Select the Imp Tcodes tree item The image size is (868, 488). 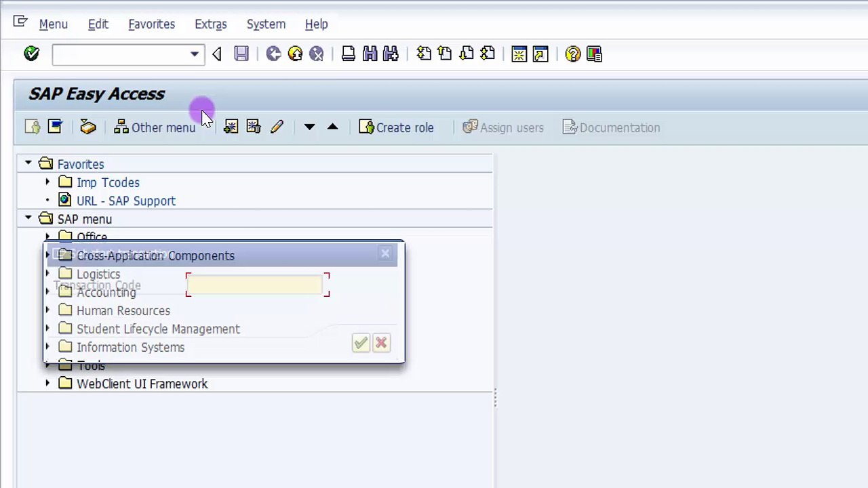[108, 182]
